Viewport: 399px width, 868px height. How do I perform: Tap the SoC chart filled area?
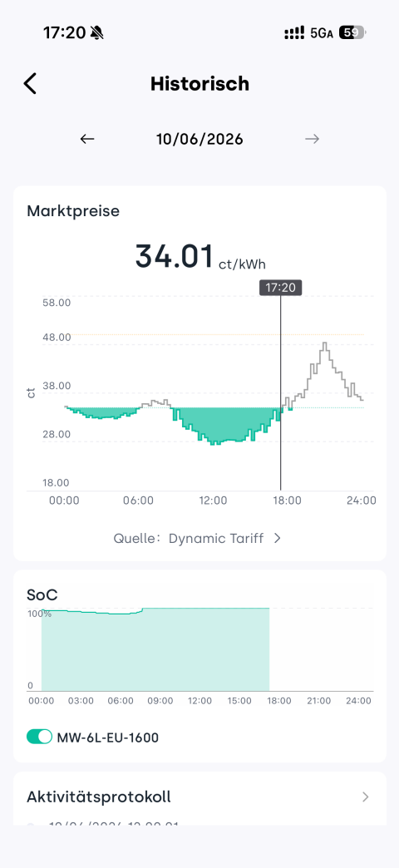[x=155, y=650]
